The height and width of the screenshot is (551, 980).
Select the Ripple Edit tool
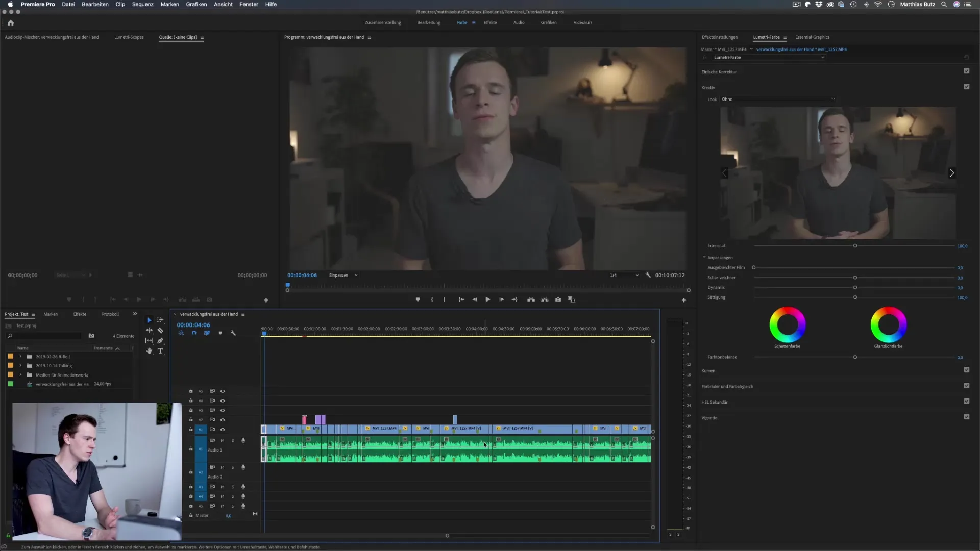pyautogui.click(x=149, y=330)
